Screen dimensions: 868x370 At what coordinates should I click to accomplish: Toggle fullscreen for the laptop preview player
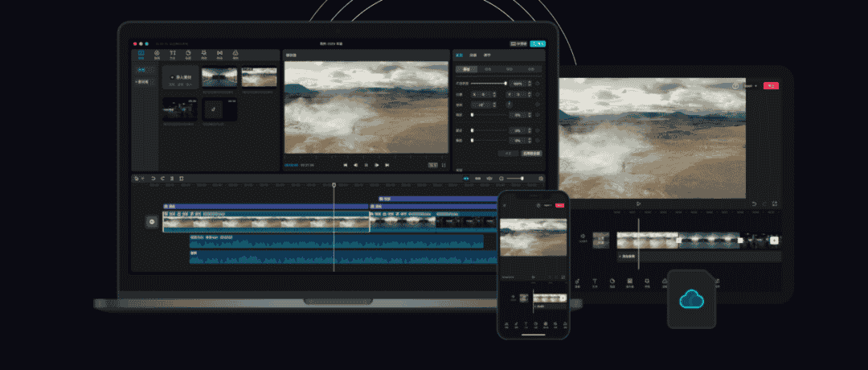pyautogui.click(x=444, y=165)
